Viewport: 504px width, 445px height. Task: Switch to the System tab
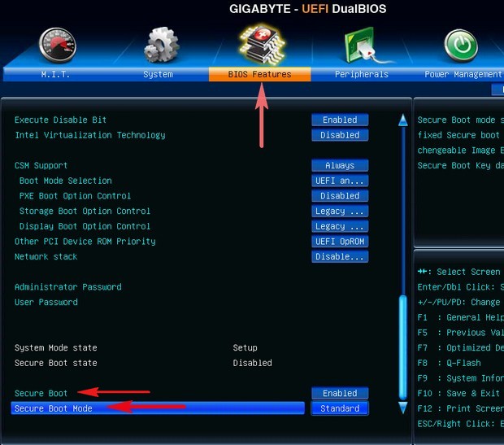(158, 74)
